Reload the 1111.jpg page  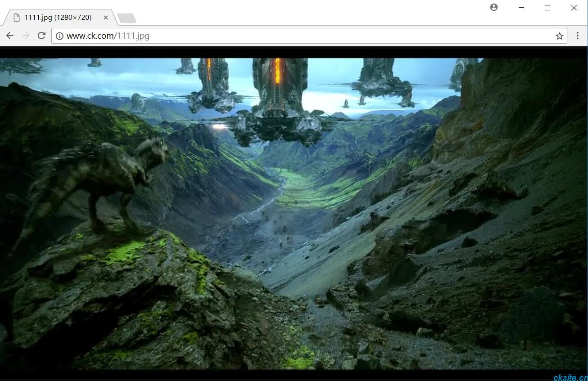(x=41, y=36)
